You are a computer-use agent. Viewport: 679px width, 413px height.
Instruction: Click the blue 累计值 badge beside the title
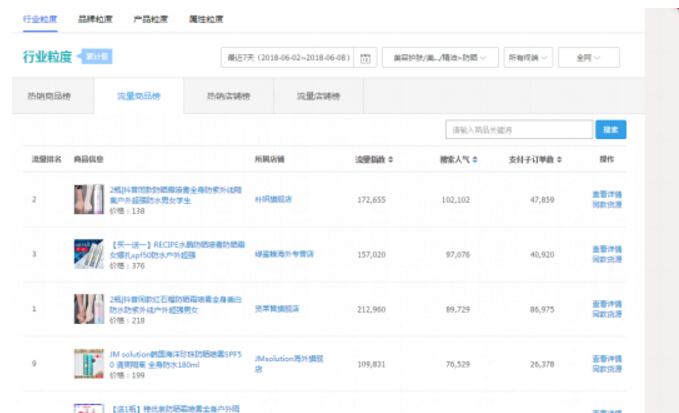96,57
